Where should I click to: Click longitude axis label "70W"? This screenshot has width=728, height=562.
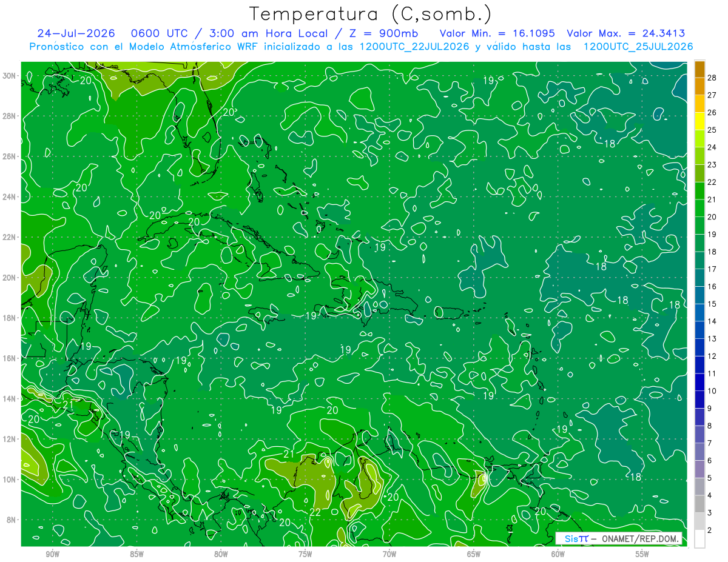tap(389, 554)
